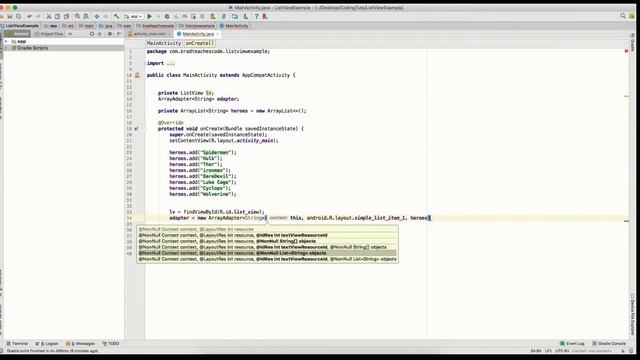Click the LF line separator status entry

point(548,351)
